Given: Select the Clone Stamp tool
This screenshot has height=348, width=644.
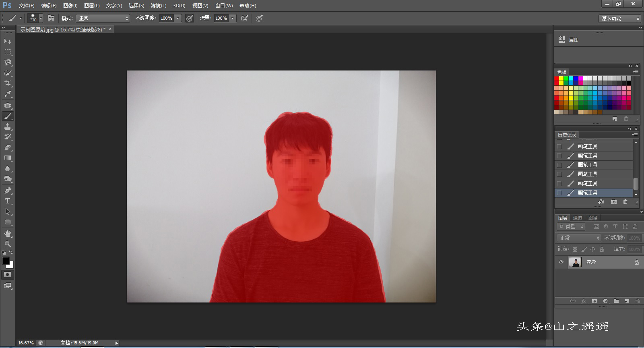Looking at the screenshot, I should pyautogui.click(x=8, y=126).
